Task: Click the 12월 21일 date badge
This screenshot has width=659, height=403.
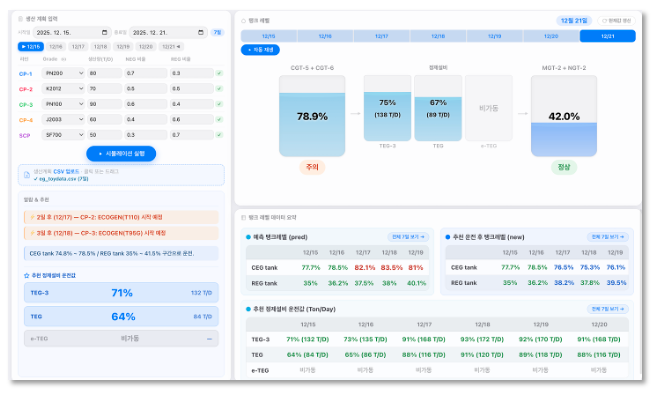Action: (574, 21)
